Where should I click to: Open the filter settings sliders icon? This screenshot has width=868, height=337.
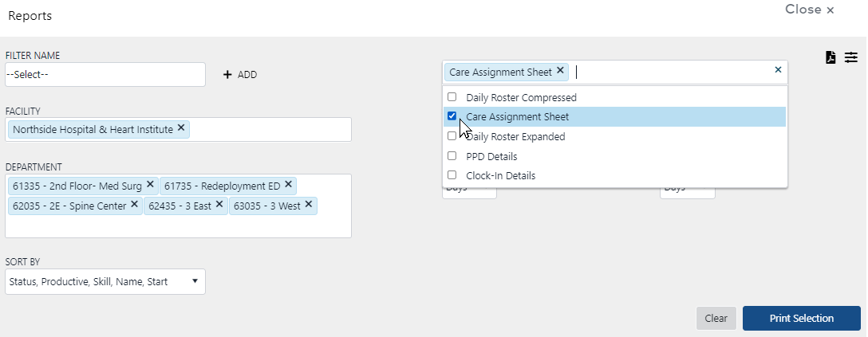851,57
